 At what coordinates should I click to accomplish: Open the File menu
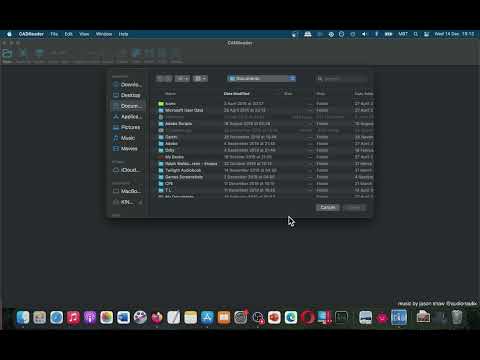coord(54,34)
